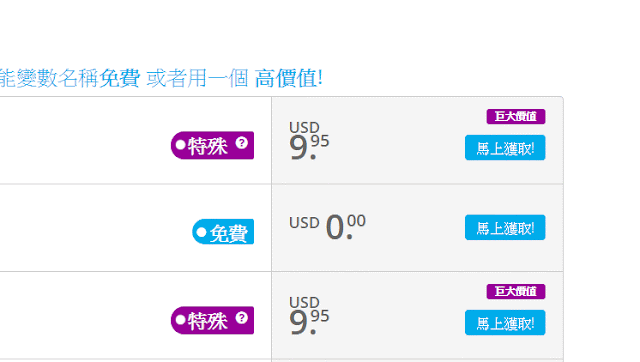640x362 pixels.
Task: Click the 或者用一個 heading text
Action: 197,78
